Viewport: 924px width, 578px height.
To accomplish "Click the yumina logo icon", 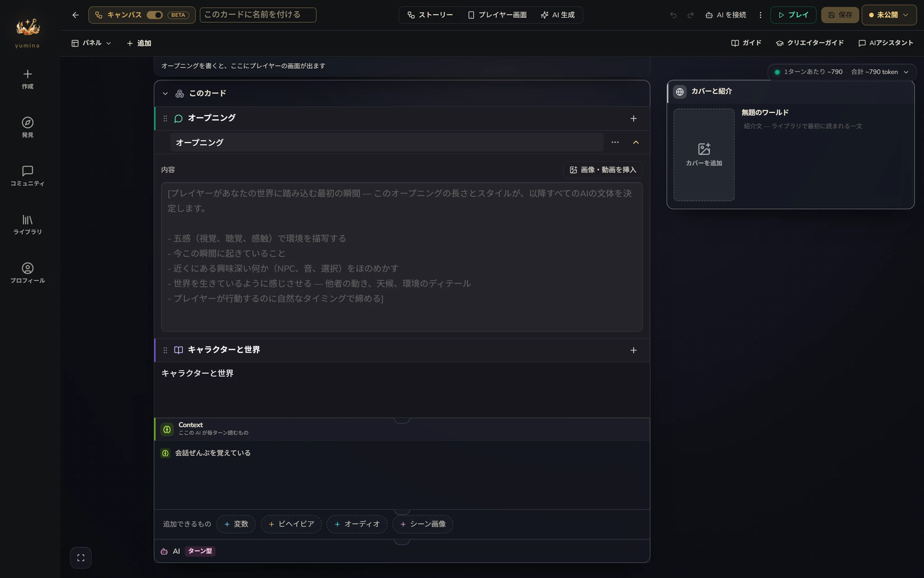I will (x=27, y=27).
